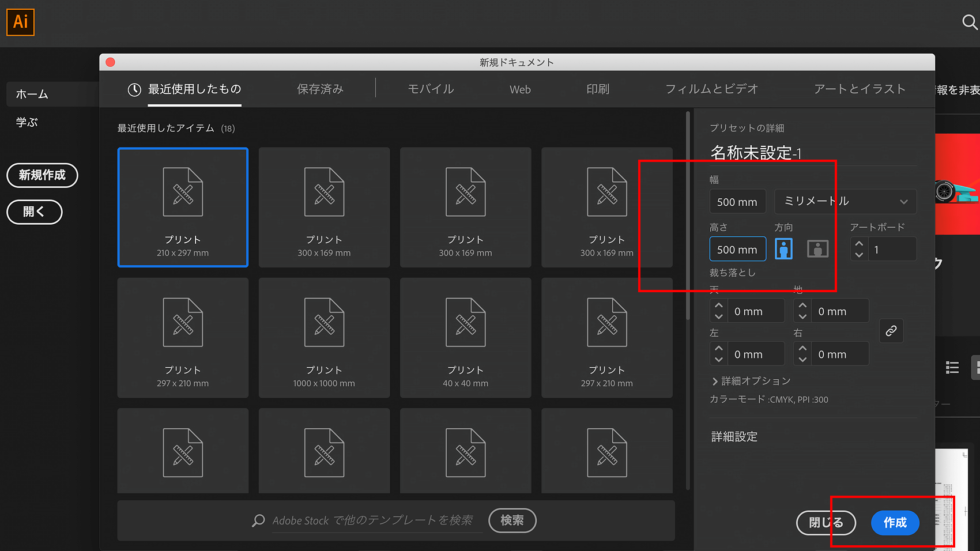The height and width of the screenshot is (551, 980).
Task: Switch to the フィルムとビデオ tab
Action: 711,89
